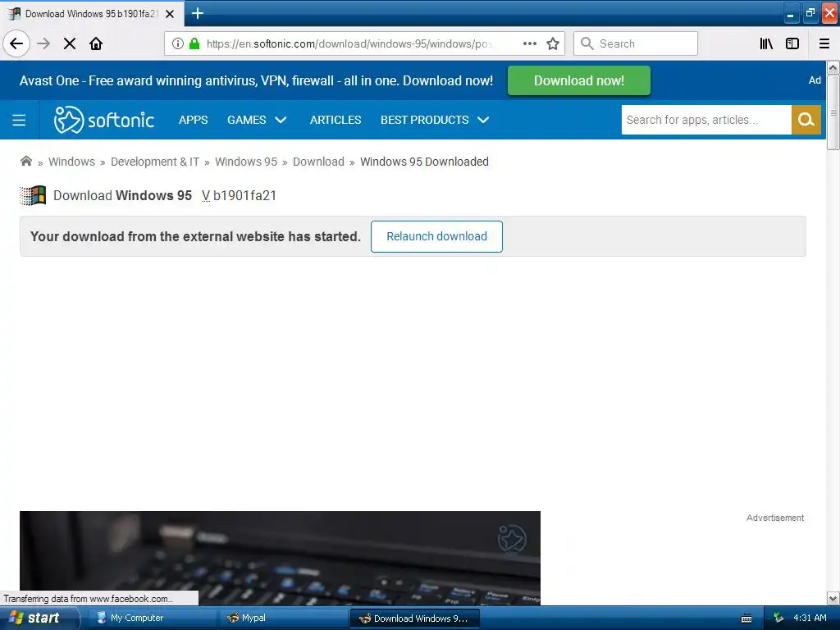Open page actions three-dot menu in address bar
Screen dimensions: 840x630
(x=530, y=43)
